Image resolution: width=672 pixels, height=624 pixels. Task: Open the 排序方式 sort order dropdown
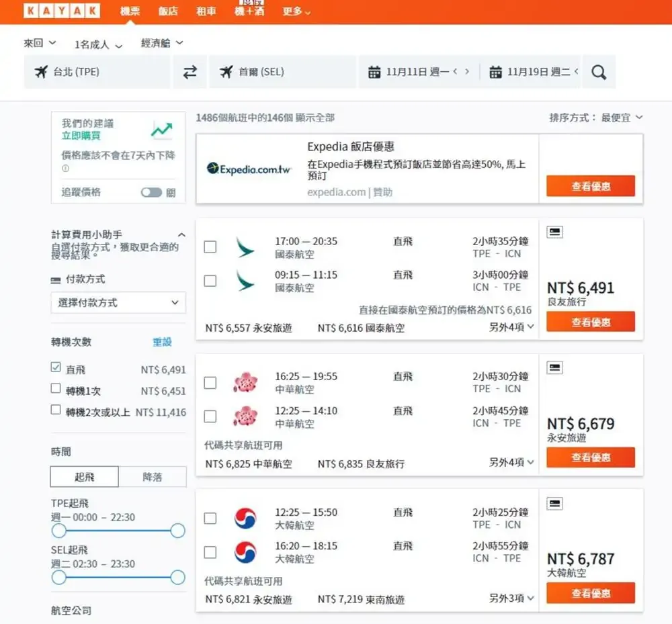pos(595,118)
